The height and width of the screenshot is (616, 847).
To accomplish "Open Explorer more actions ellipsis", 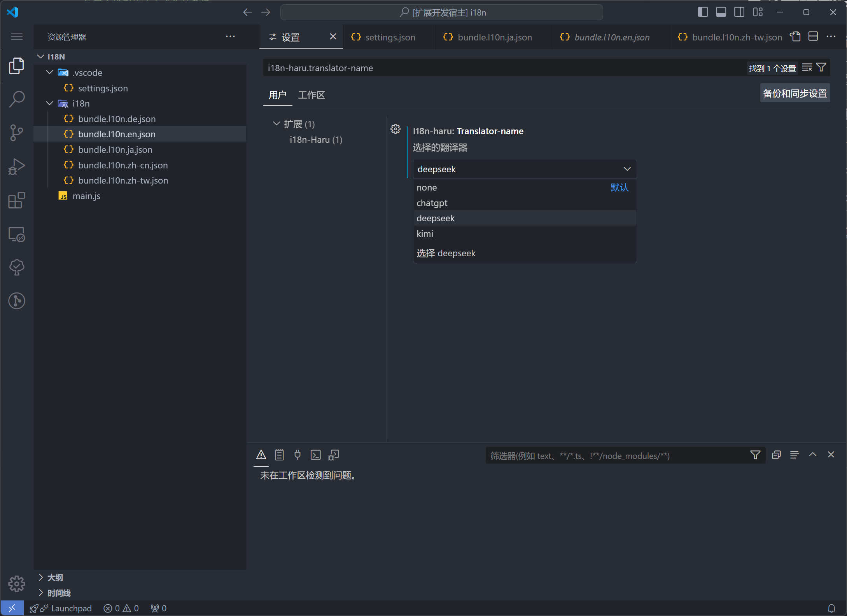I will click(x=230, y=37).
